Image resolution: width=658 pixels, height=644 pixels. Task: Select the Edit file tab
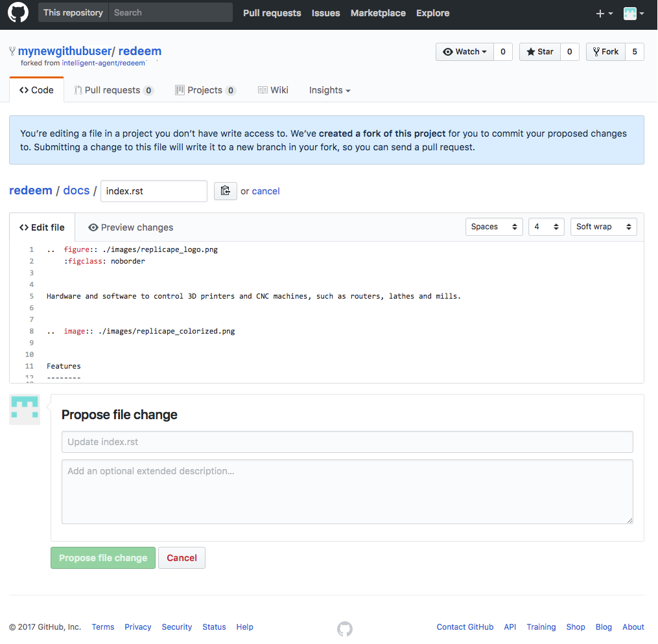pos(42,227)
